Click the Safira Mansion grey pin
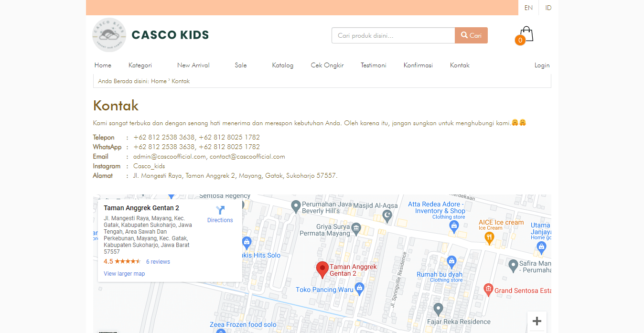 [513, 265]
